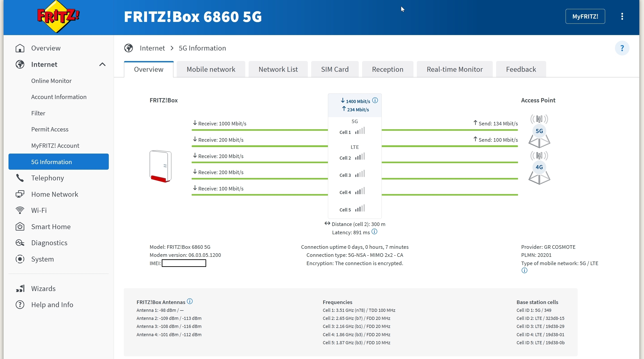The height and width of the screenshot is (359, 644).
Task: Open the three-dot options menu
Action: pos(622,17)
